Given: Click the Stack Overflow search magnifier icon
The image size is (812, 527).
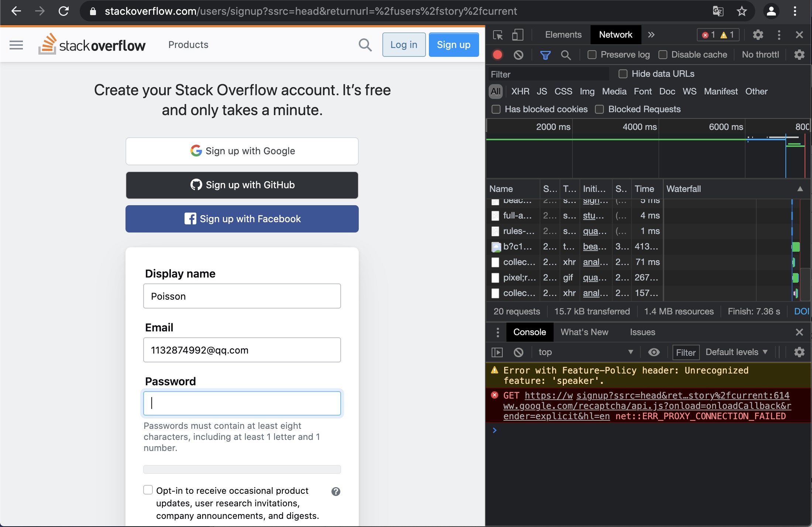Looking at the screenshot, I should 365,45.
